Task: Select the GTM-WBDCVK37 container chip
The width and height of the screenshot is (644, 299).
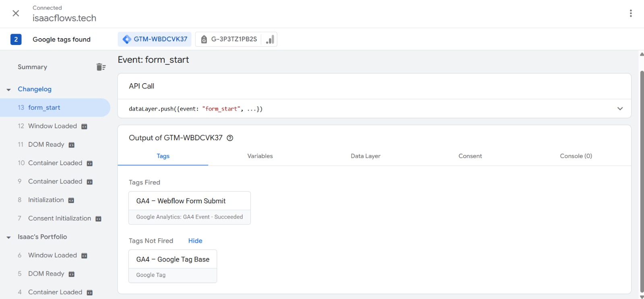Action: coord(155,39)
